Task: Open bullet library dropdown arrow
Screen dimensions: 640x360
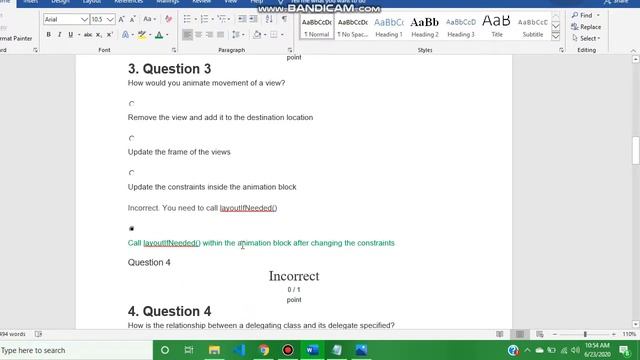Action: [x=195, y=19]
